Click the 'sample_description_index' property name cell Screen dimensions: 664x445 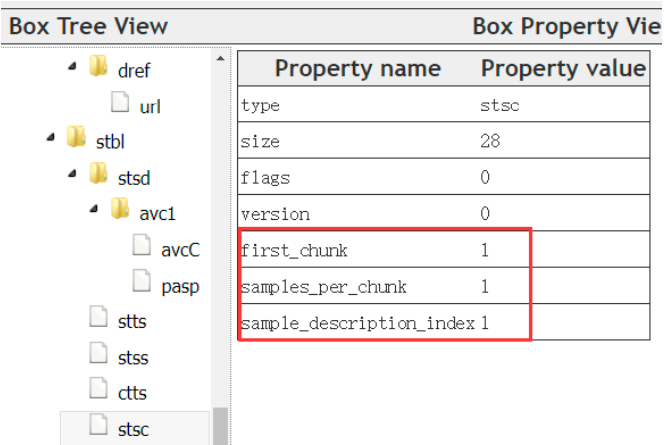click(358, 323)
